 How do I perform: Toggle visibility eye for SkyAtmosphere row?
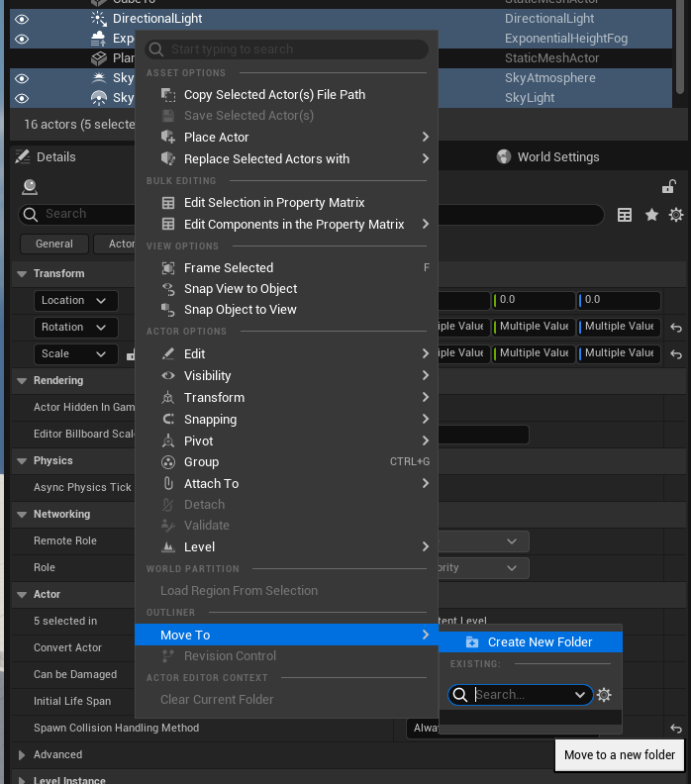pos(22,78)
